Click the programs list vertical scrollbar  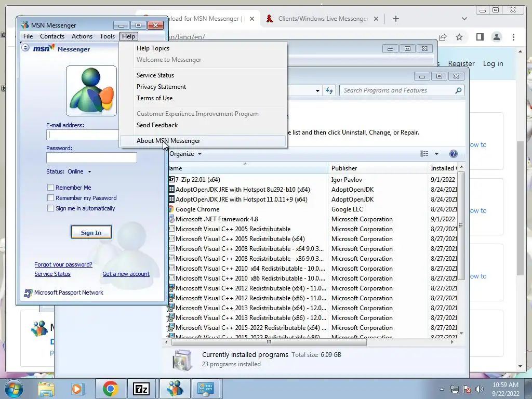[x=461, y=225]
